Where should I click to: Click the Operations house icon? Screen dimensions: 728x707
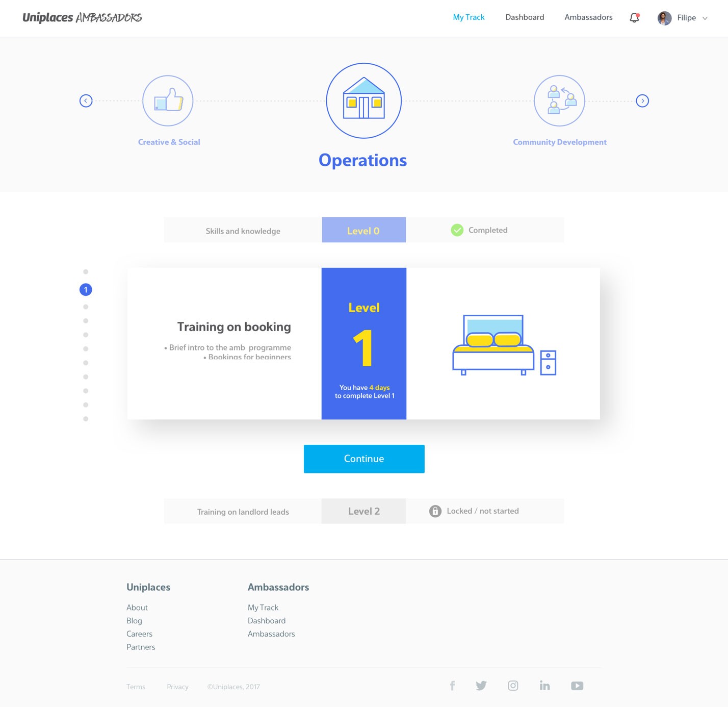point(363,100)
